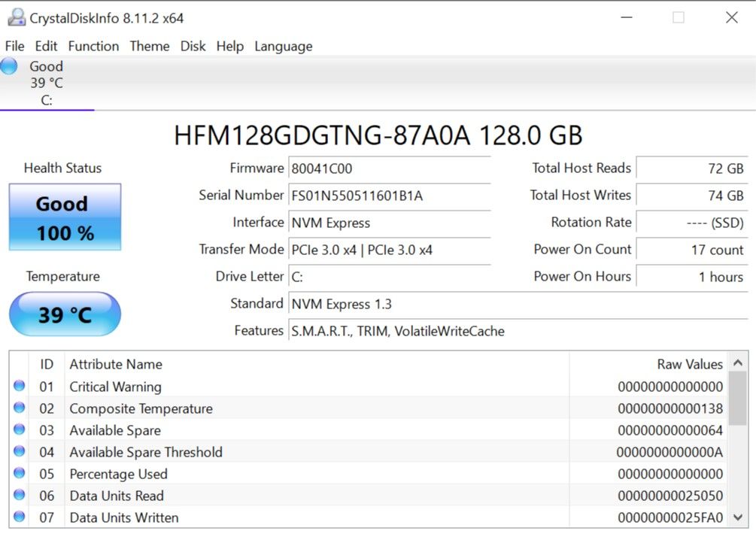Click the blue status circle for Critical Warning
756x537 pixels.
pos(18,386)
